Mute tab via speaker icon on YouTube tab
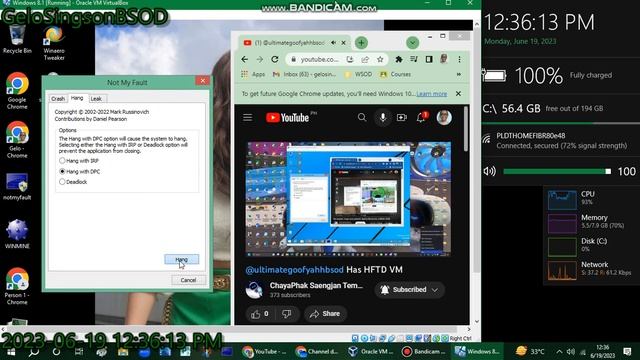640x360 pixels. point(334,42)
